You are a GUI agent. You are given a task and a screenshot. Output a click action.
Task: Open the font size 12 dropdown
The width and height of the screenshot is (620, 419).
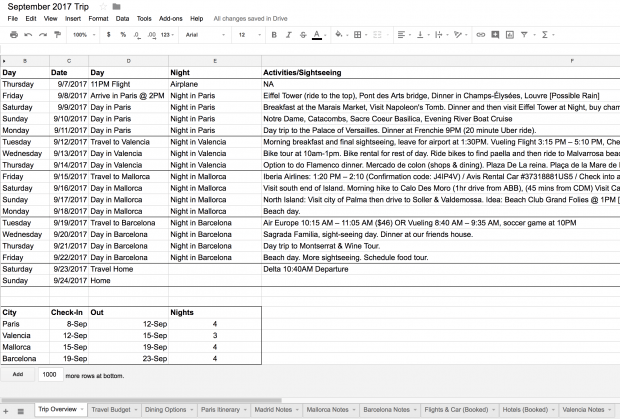click(x=249, y=34)
